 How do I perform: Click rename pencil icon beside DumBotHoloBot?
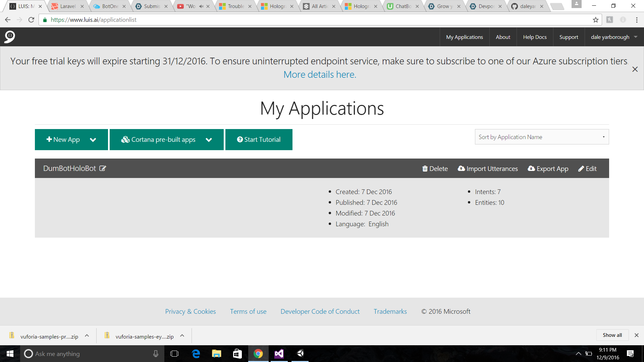(x=103, y=169)
